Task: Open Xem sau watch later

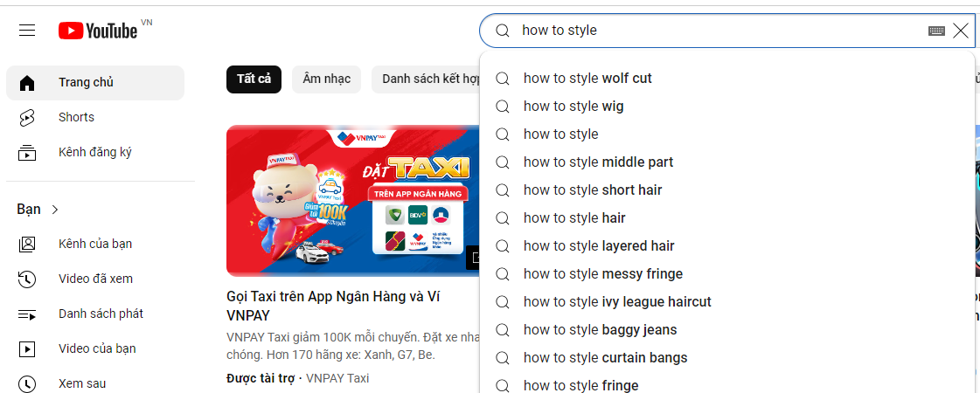Action: tap(95, 383)
